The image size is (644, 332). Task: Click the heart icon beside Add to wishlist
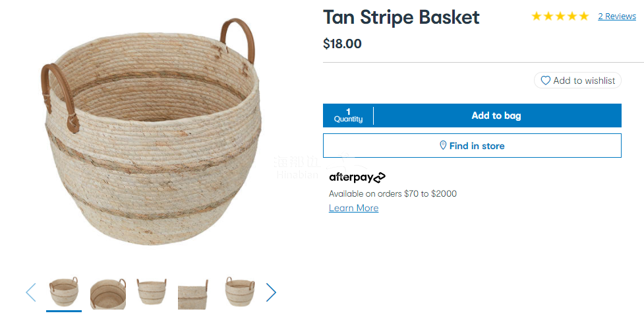click(545, 81)
